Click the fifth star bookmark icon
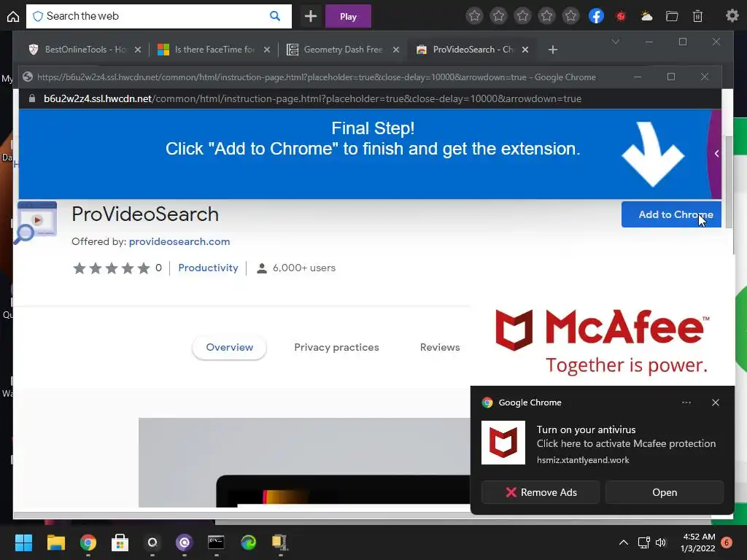This screenshot has width=747, height=560. [x=570, y=16]
